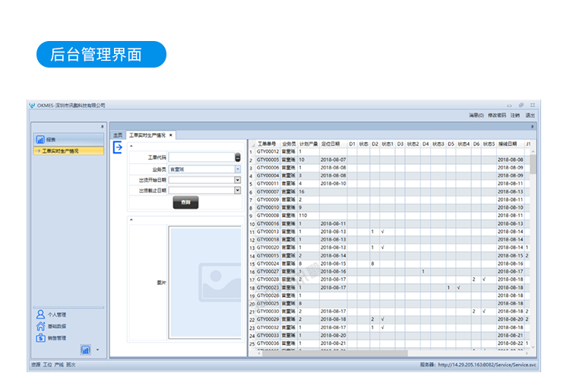This screenshot has width=570, height=392.
Task: Switch to the 主页 tab
Action: pyautogui.click(x=118, y=135)
